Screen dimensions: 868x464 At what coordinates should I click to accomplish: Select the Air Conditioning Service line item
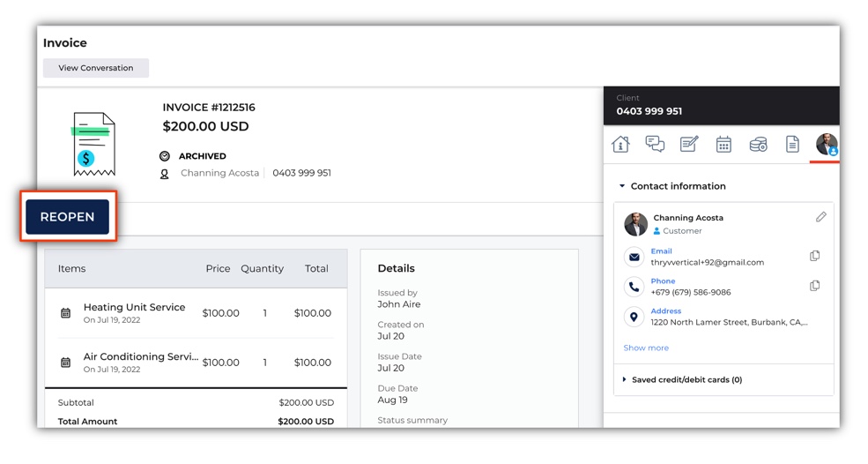[x=196, y=363]
